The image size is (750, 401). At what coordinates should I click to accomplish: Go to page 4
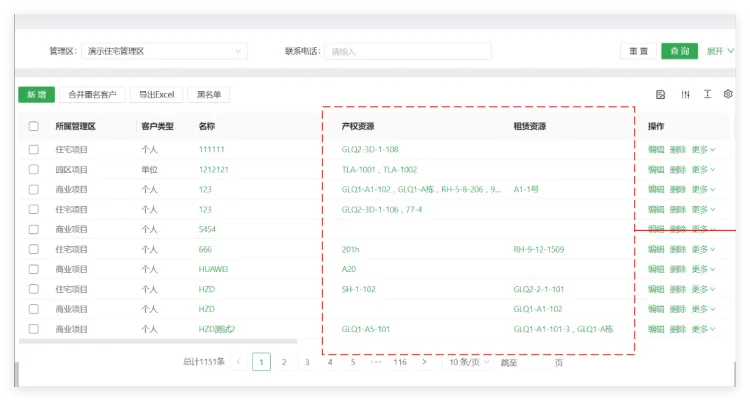pyautogui.click(x=330, y=362)
